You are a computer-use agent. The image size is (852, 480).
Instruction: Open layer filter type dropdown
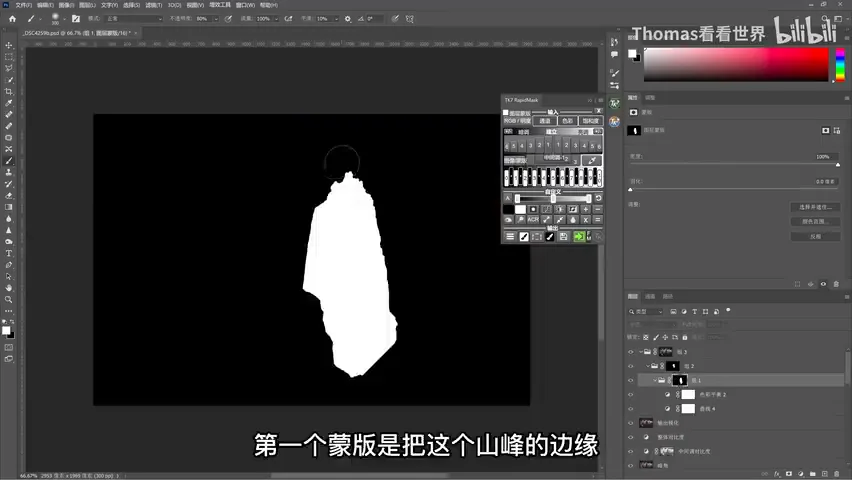pos(647,311)
